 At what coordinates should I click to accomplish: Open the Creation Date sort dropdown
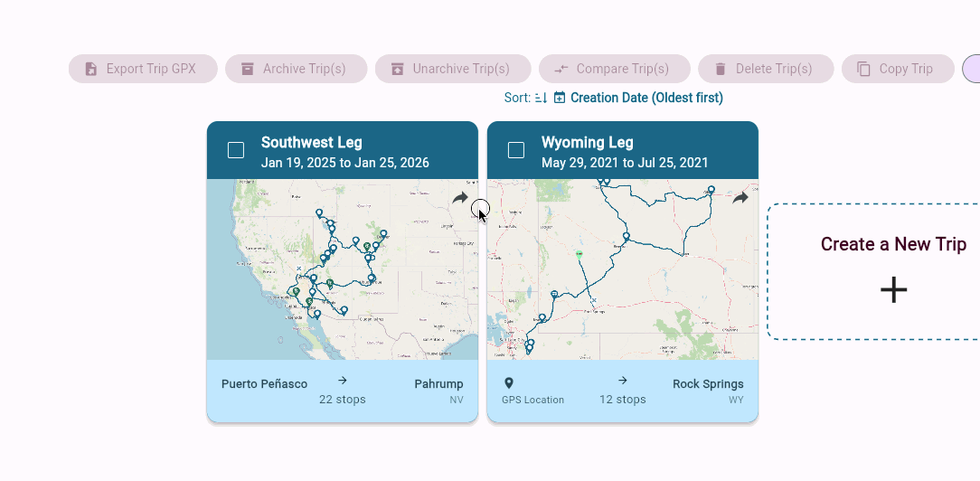pos(646,98)
